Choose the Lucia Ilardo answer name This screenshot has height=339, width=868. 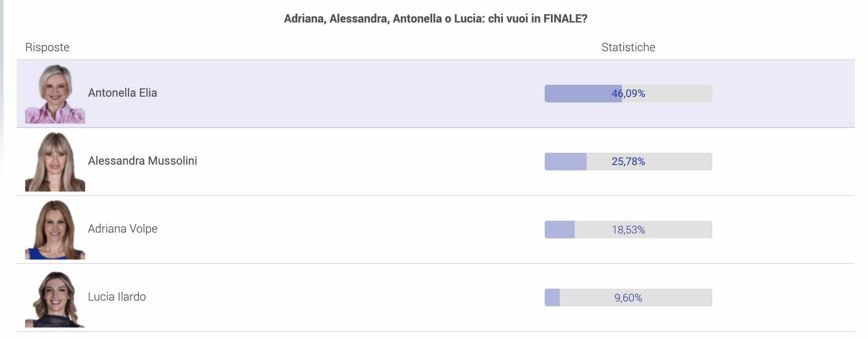pos(117,297)
